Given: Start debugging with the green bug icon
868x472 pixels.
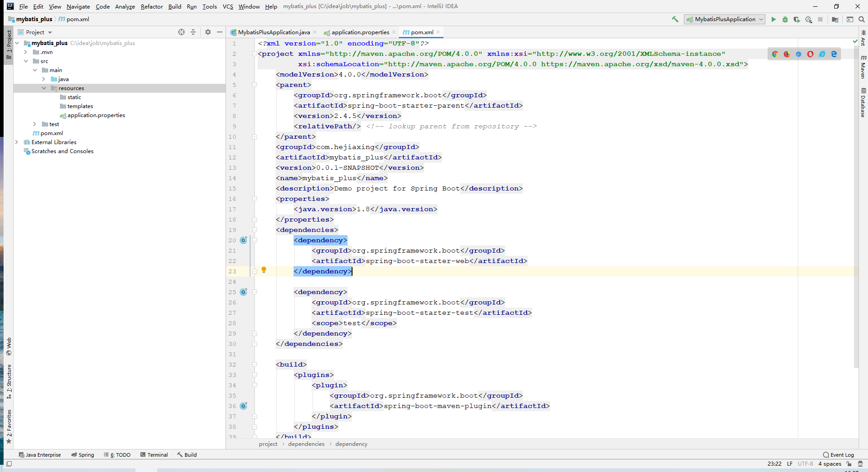Looking at the screenshot, I should point(785,19).
